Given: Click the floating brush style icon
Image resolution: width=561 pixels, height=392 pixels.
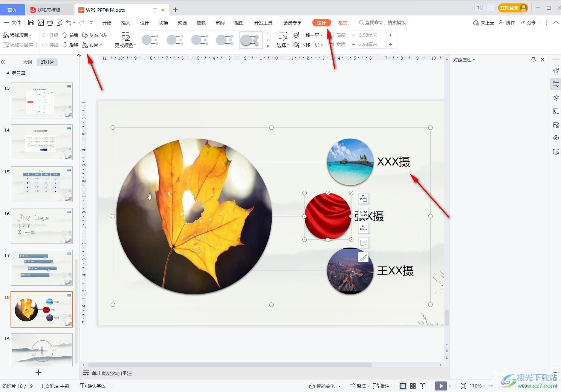Looking at the screenshot, I should click(363, 257).
